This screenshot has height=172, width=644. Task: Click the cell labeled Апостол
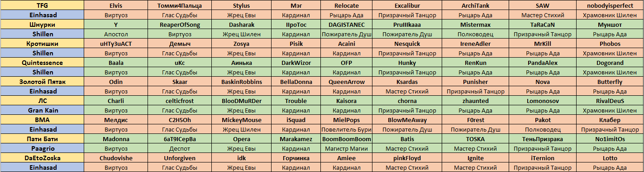[116, 34]
